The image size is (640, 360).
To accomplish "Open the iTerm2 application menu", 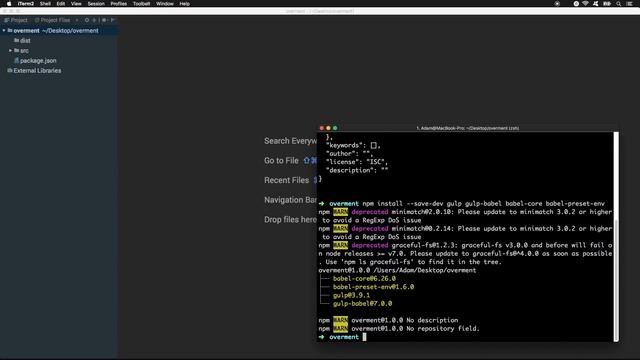I will pyautogui.click(x=26, y=4).
